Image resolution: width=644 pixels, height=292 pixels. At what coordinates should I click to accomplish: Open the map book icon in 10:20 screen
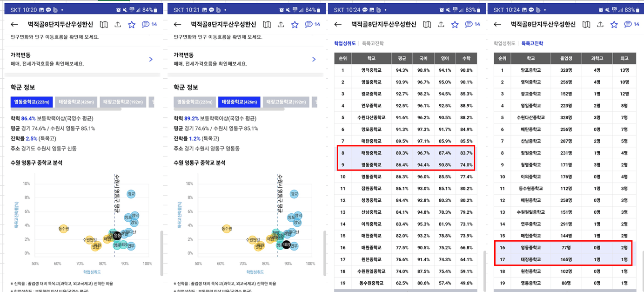[104, 25]
